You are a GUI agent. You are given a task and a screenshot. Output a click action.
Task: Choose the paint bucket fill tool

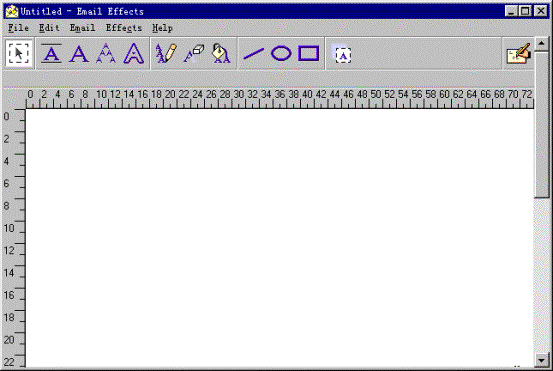221,54
